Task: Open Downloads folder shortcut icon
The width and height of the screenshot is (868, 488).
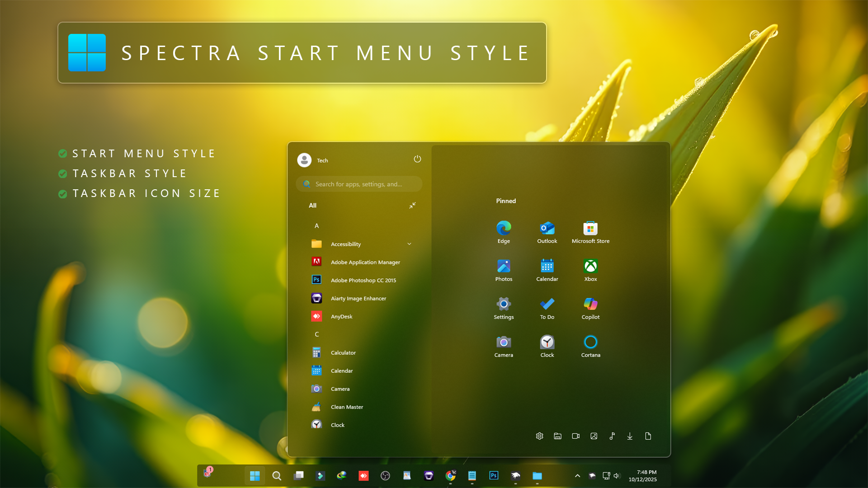Action: 630,436
